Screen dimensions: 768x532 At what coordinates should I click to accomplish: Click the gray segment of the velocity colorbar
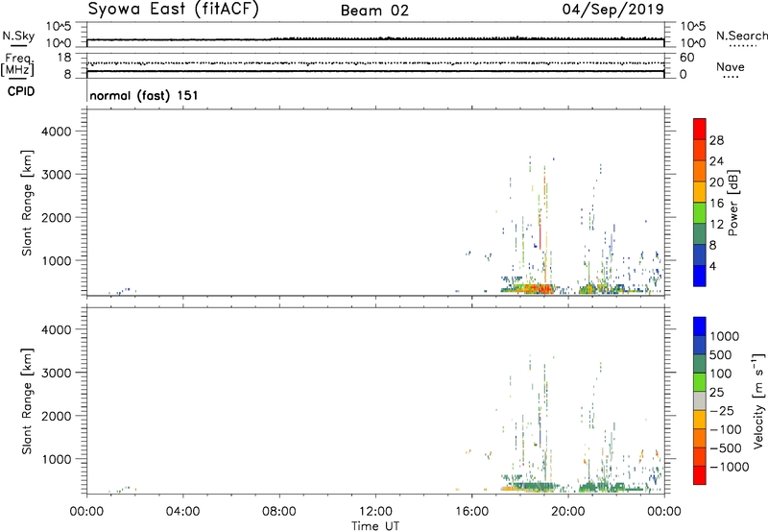point(700,400)
